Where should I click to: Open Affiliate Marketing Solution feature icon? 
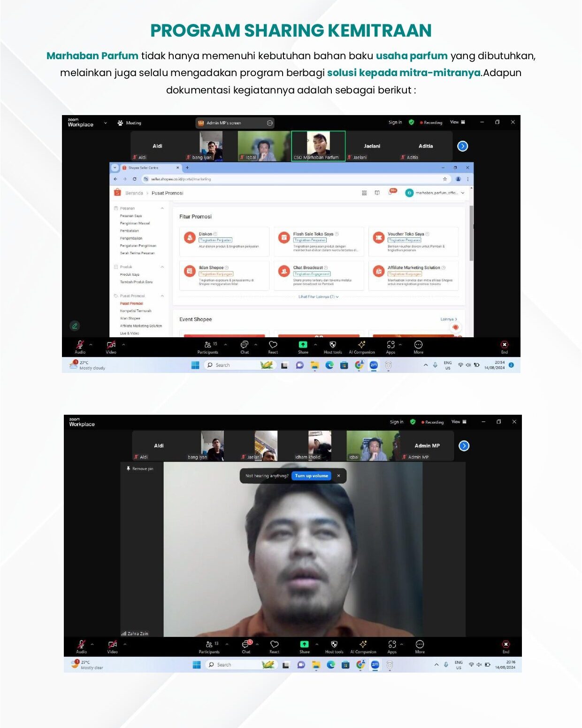click(x=379, y=271)
